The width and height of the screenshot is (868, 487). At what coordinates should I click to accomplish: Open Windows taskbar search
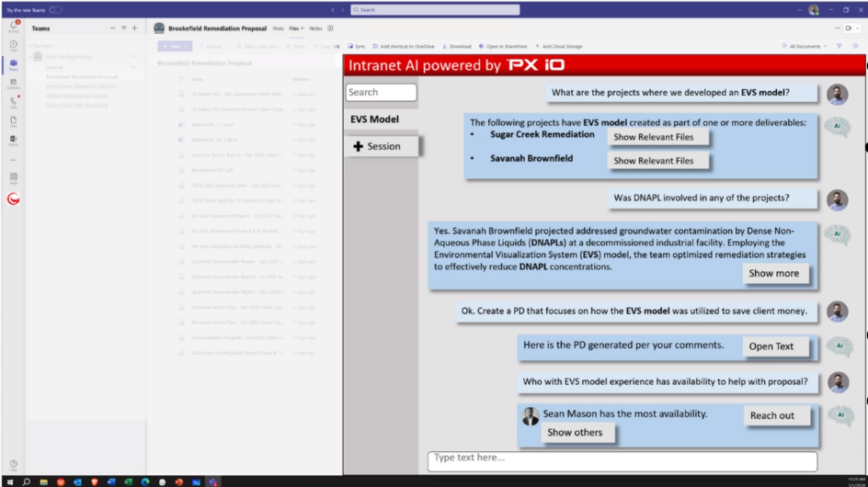(26, 482)
